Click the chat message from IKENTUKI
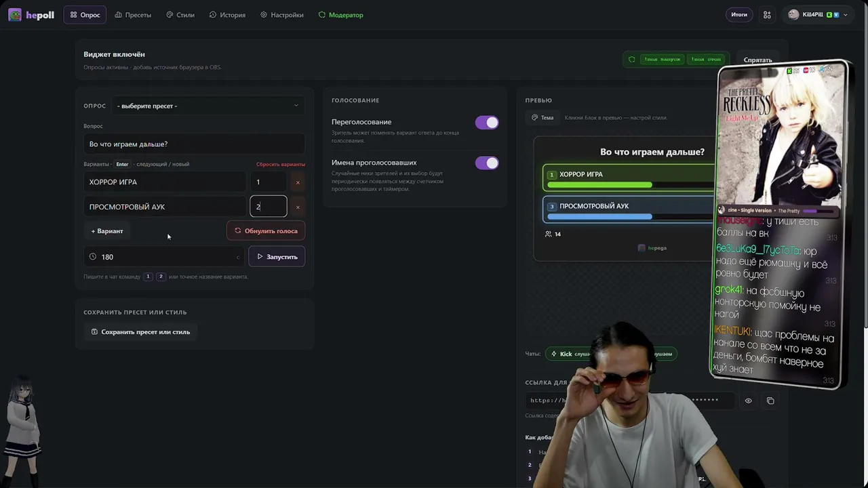This screenshot has width=868, height=488. click(774, 350)
